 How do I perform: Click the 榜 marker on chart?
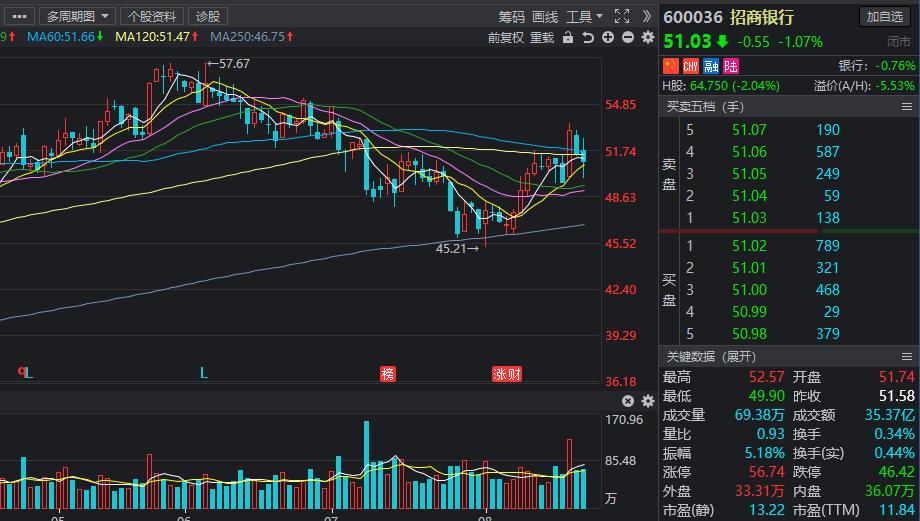(x=388, y=374)
